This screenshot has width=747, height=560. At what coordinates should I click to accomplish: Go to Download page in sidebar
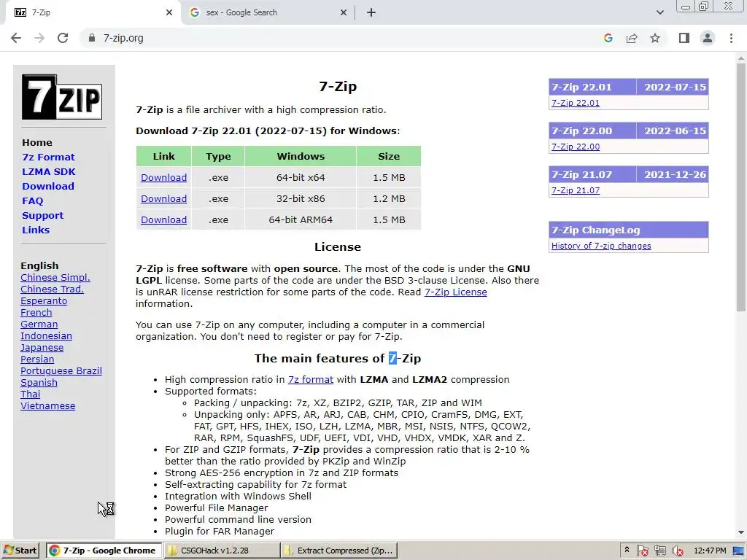pos(48,186)
